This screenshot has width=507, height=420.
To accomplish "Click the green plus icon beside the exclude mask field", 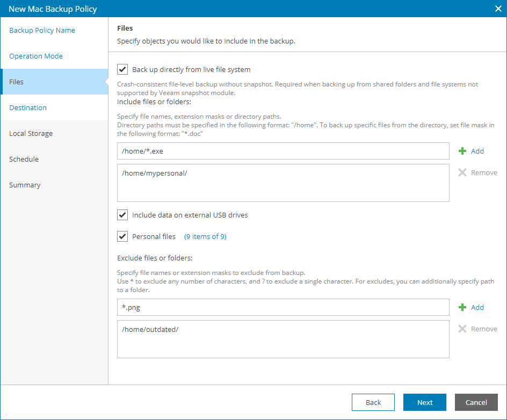I will [x=462, y=308].
